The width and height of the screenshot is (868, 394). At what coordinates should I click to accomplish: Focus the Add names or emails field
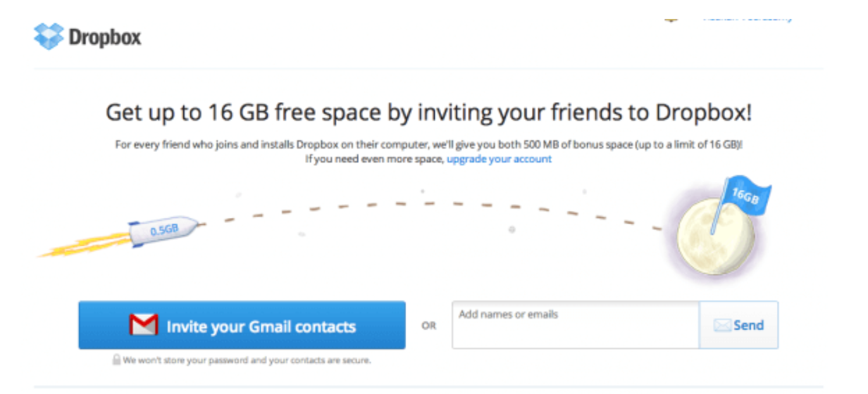[x=576, y=324]
